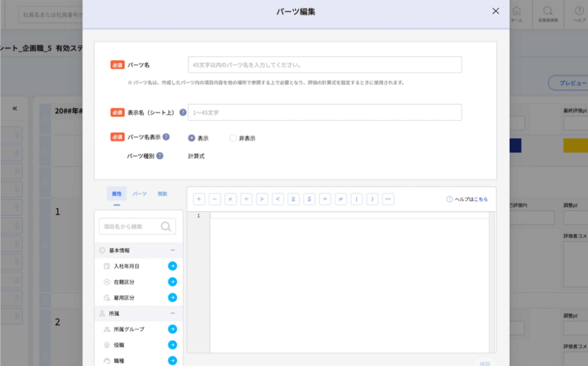This screenshot has height=366, width=588.
Task: Insert the greater-than-or-equal (≧) operator
Action: (293, 199)
